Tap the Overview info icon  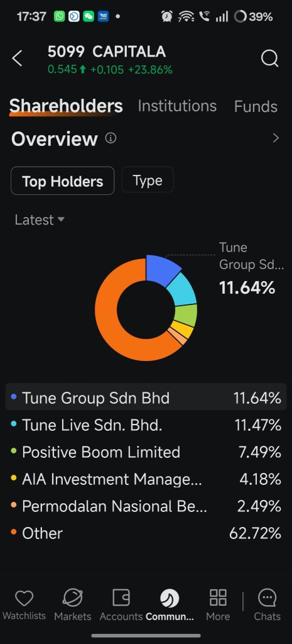click(111, 138)
